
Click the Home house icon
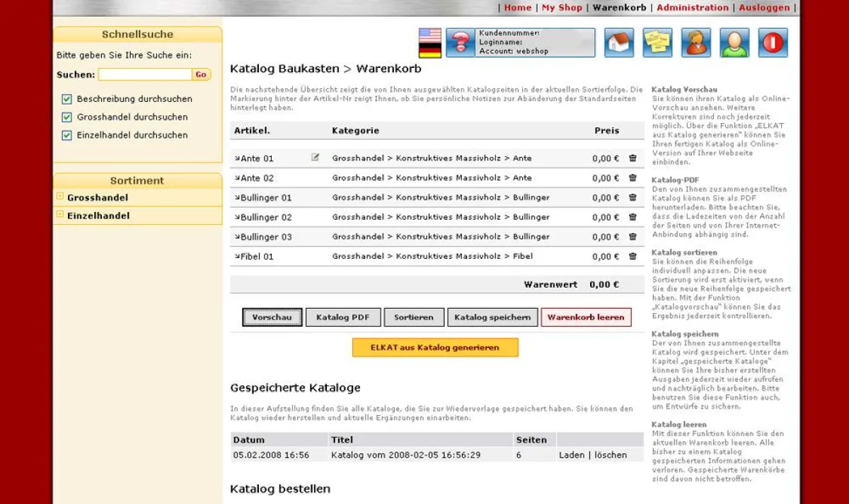(619, 42)
